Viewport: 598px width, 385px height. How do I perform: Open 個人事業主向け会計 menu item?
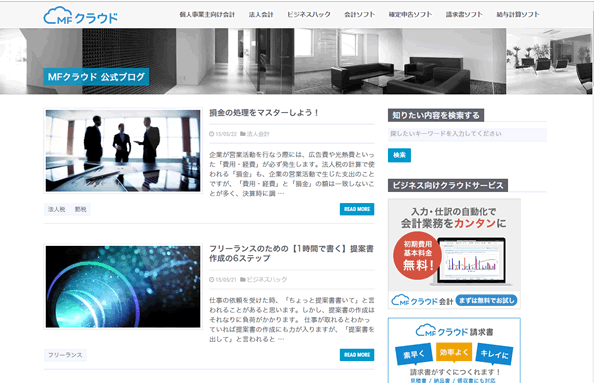207,14
